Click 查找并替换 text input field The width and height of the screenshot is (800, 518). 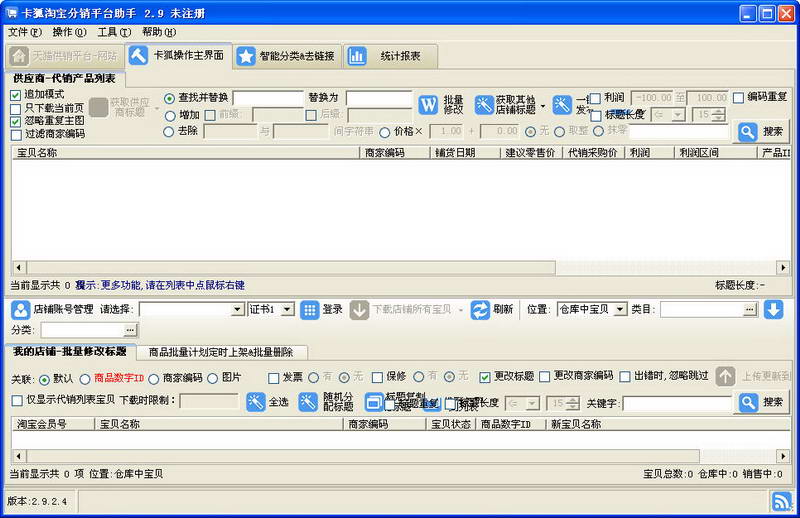(268, 98)
